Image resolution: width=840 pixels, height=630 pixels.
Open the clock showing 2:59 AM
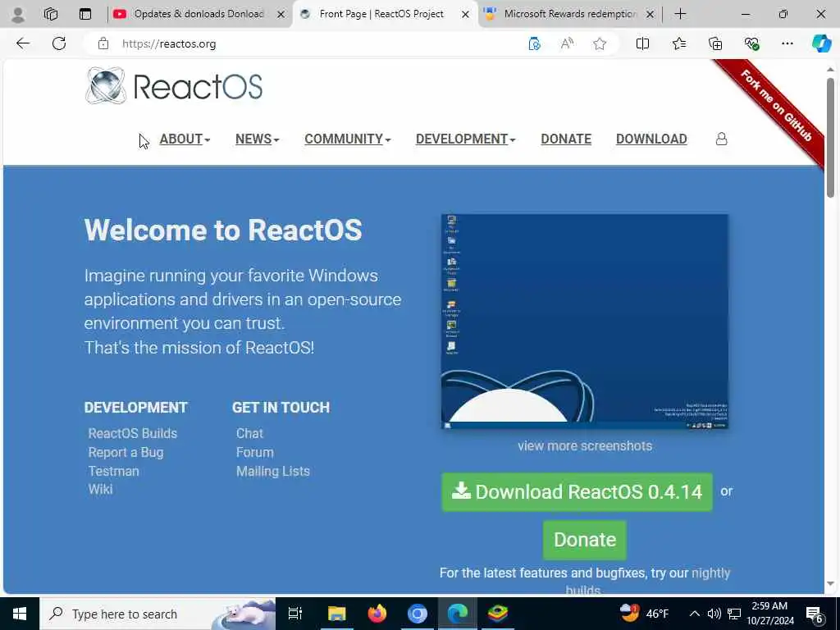(x=770, y=614)
